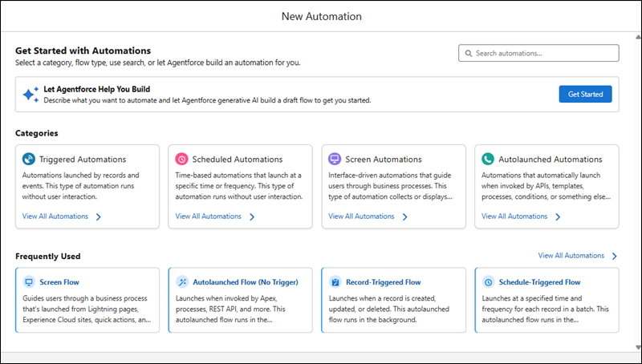Screen dimensions: 642x364
Task: Click chevron in Autolaunched Automations card
Action: 558,216
